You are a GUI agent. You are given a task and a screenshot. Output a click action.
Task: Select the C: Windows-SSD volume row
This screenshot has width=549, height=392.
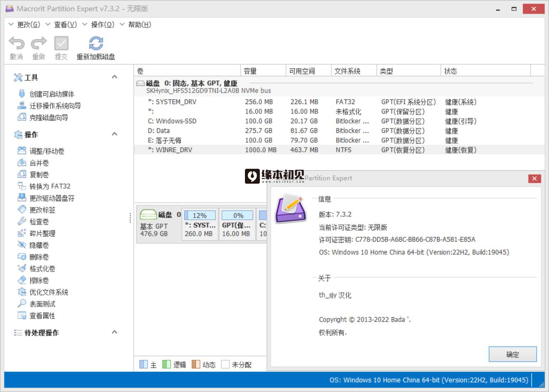pyautogui.click(x=339, y=121)
